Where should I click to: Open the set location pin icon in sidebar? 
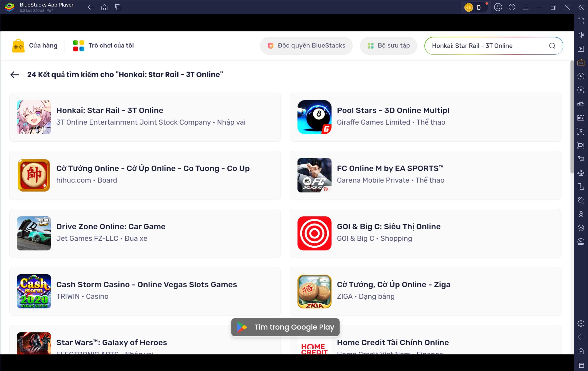pyautogui.click(x=581, y=214)
